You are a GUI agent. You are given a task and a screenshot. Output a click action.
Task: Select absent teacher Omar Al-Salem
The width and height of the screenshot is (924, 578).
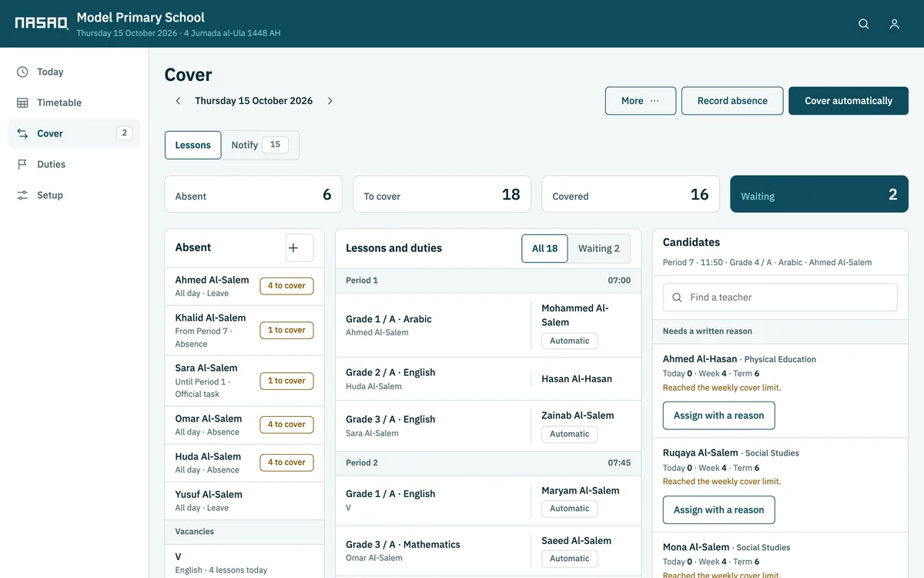[244, 425]
